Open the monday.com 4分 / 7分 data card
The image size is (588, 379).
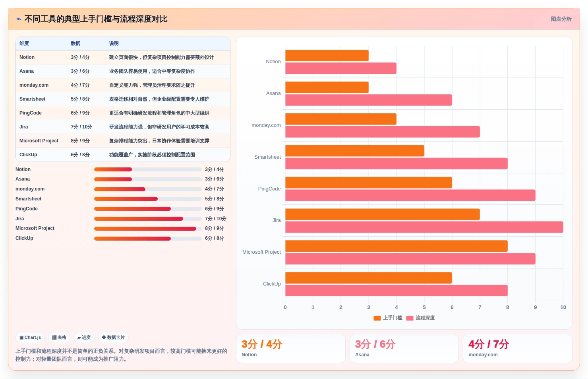(518, 348)
